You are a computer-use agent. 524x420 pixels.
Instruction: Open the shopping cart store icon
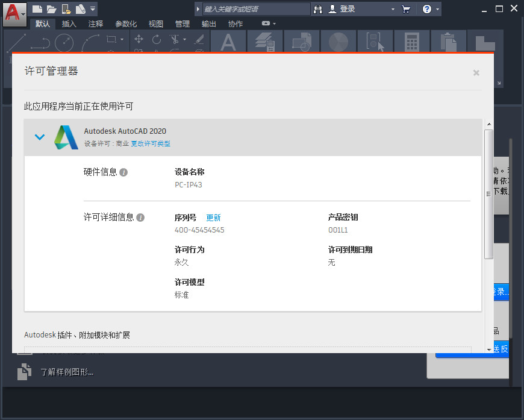(407, 9)
